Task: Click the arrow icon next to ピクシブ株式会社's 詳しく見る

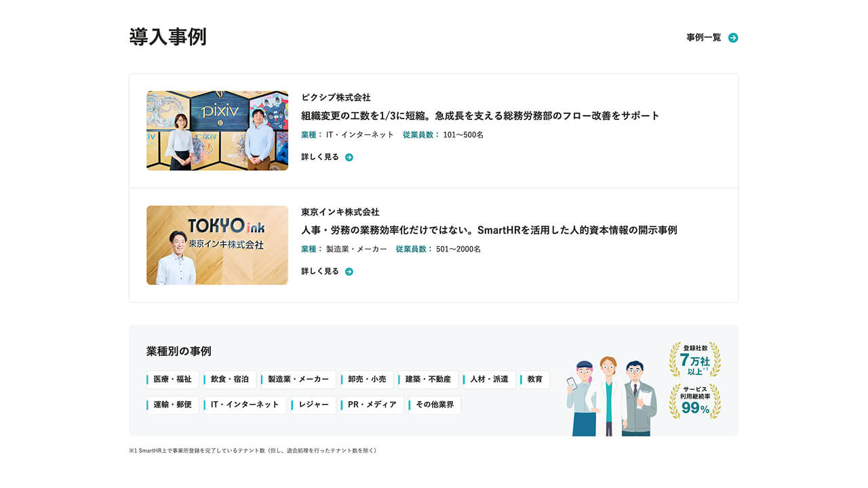Action: point(348,157)
